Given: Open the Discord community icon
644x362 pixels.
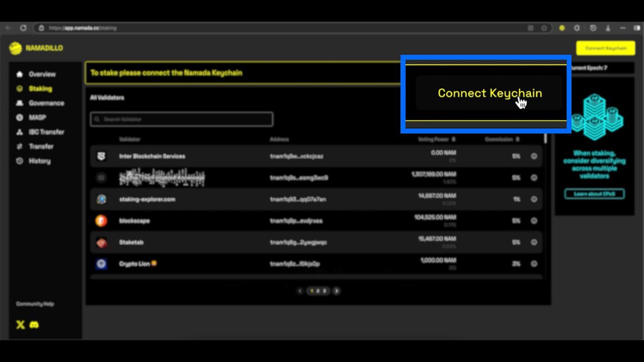Looking at the screenshot, I should click(34, 325).
